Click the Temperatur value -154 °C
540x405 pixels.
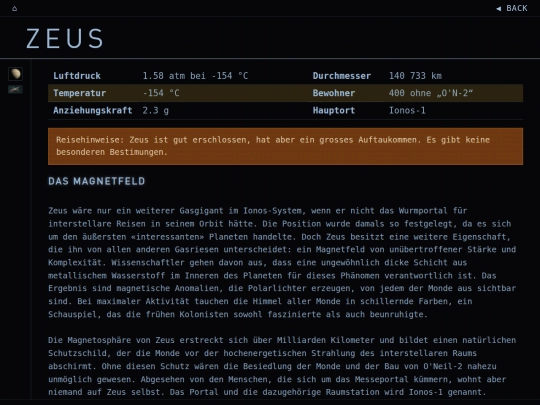[161, 93]
